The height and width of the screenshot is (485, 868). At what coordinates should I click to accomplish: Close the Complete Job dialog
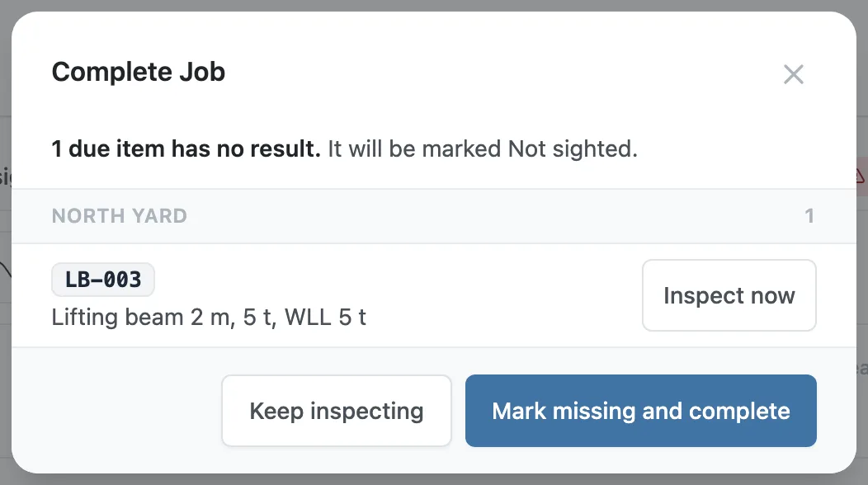[793, 73]
